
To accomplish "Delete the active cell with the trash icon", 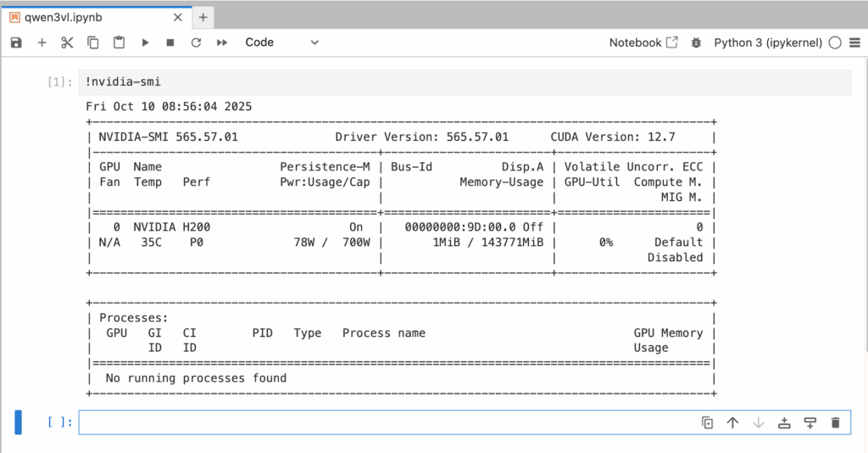I will point(836,422).
